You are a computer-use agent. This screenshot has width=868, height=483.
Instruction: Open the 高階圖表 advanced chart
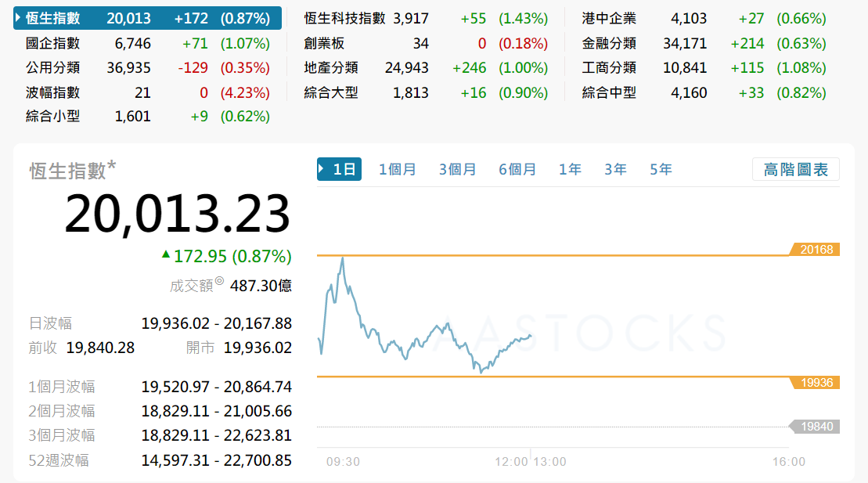tap(795, 168)
